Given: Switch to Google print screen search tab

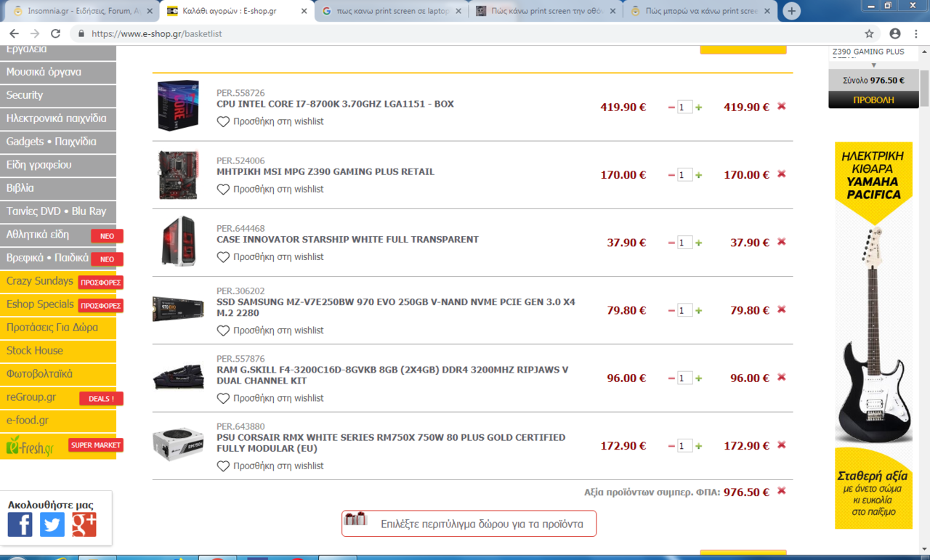Looking at the screenshot, I should [x=392, y=11].
